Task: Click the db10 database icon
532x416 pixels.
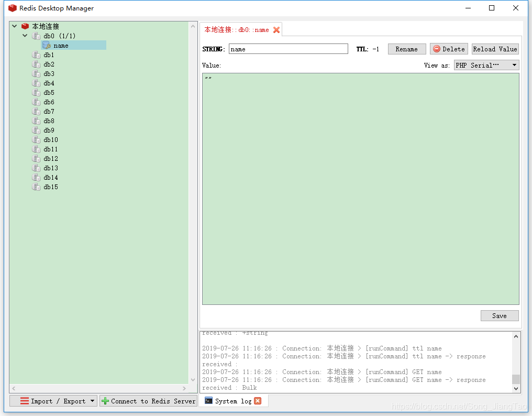Action: [x=36, y=139]
